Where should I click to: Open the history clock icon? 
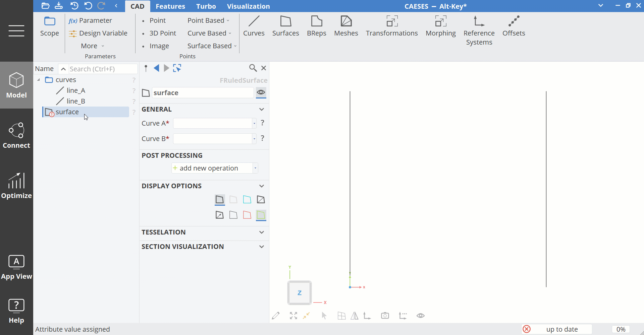point(74,6)
